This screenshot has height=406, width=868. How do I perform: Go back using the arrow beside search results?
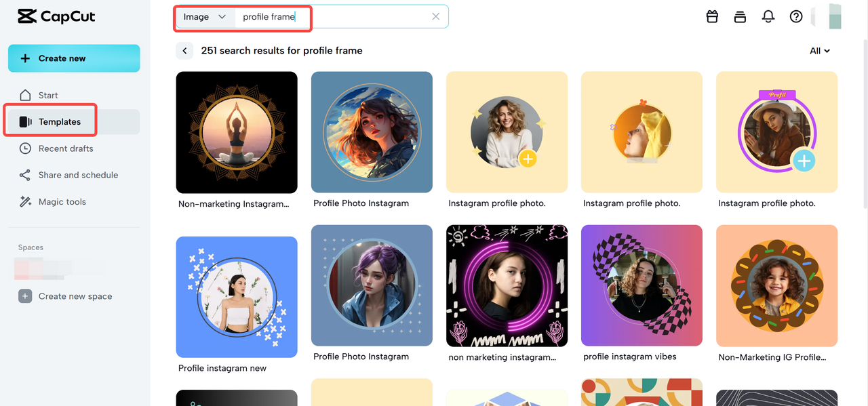tap(184, 51)
